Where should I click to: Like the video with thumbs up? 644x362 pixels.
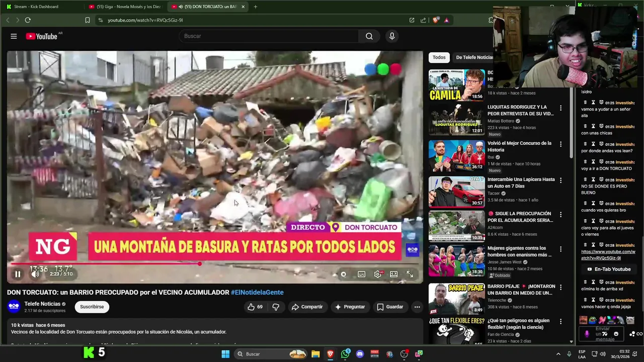pos(256,307)
